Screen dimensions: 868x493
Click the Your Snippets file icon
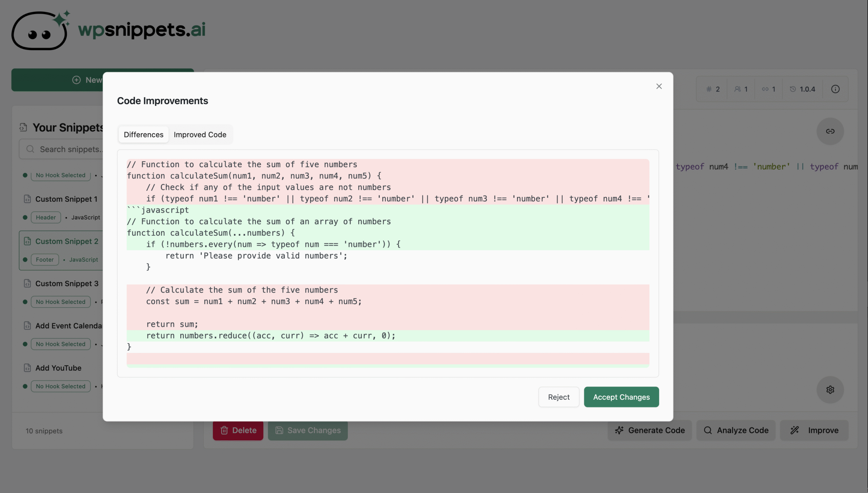[x=23, y=127]
